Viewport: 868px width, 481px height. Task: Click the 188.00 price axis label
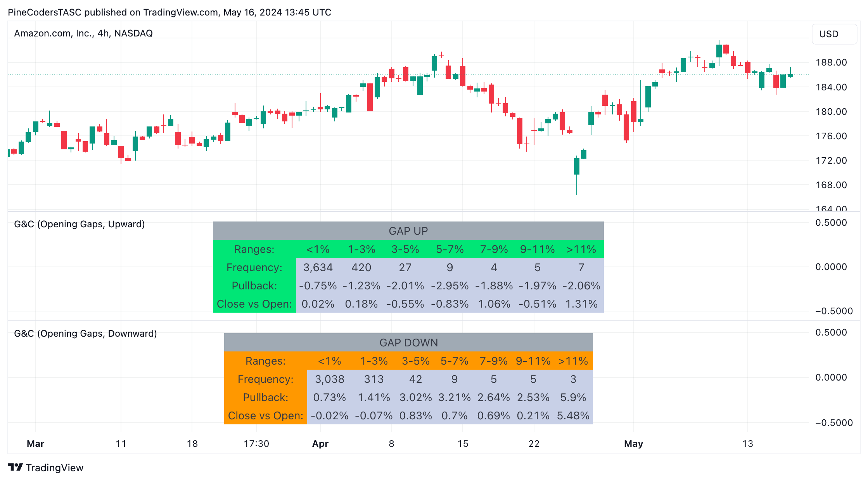(832, 62)
